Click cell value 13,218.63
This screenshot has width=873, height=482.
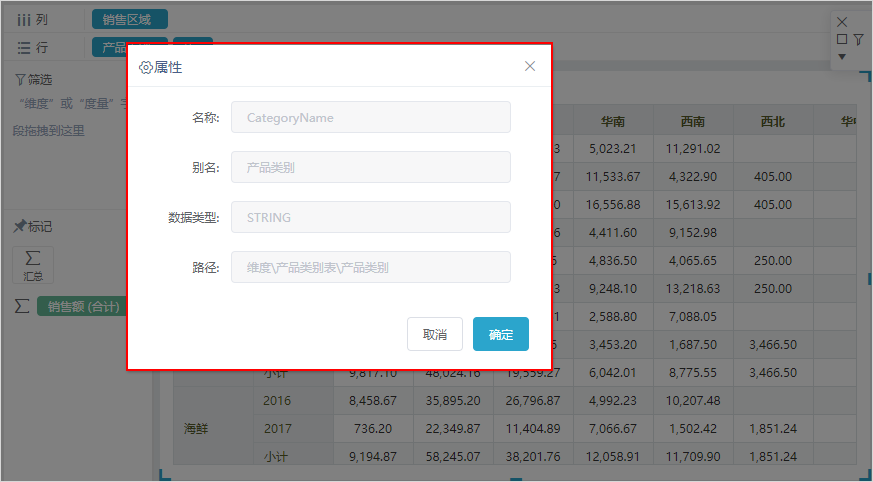coord(693,288)
